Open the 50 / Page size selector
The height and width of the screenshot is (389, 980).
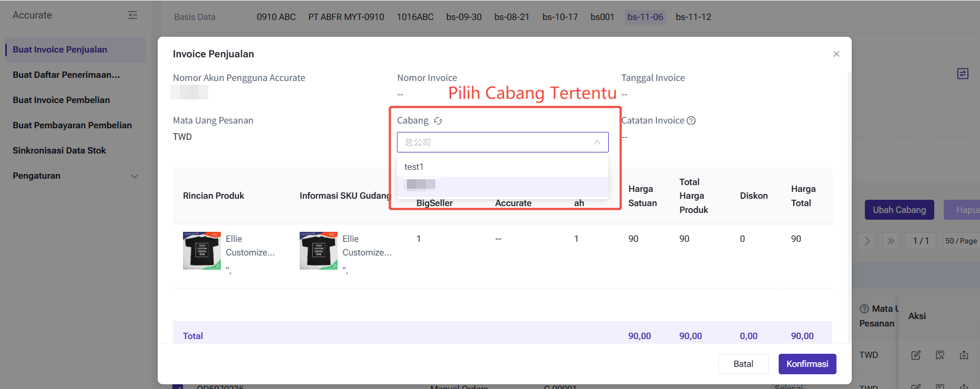click(961, 241)
